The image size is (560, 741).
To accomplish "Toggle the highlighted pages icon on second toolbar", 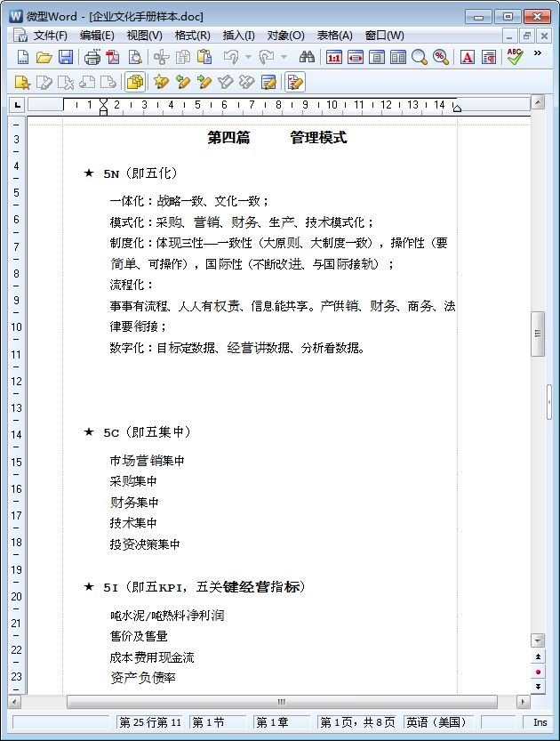I will 135,82.
